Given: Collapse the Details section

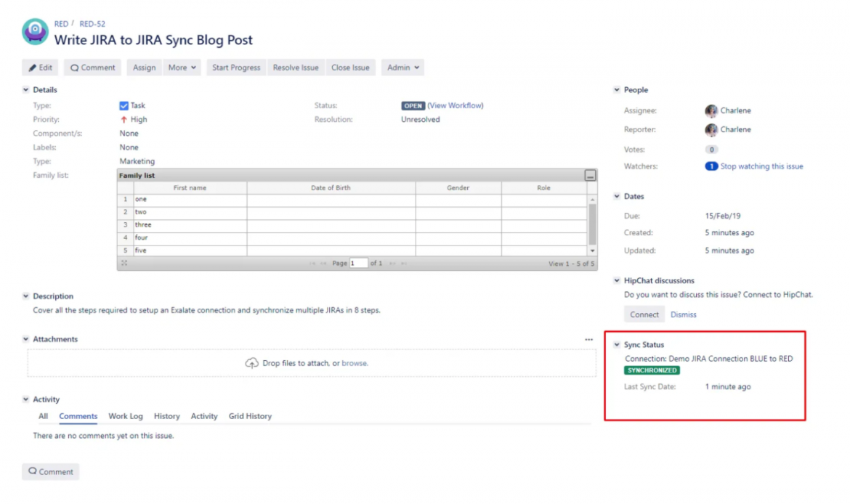Looking at the screenshot, I should coord(25,90).
